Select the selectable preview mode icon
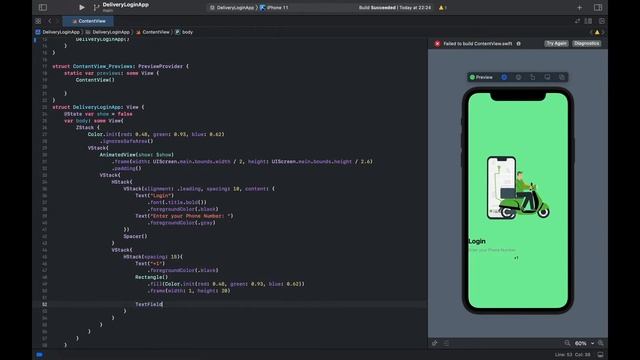 (518, 77)
